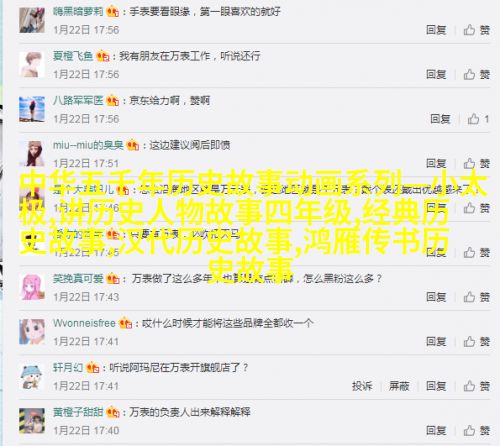This screenshot has height=446, width=500.
Task: Reply to Wvonneisfree's comment
Action: point(436,341)
